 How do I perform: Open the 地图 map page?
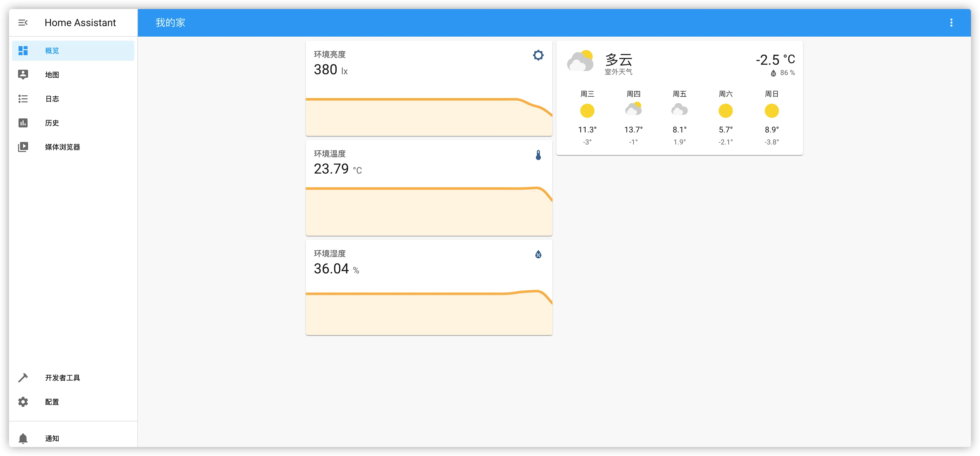coord(52,74)
